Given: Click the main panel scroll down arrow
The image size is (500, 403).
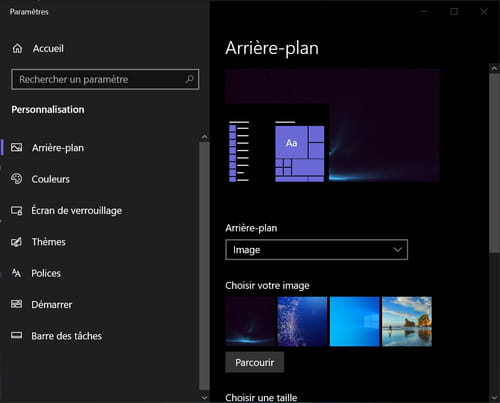Looking at the screenshot, I should (494, 397).
